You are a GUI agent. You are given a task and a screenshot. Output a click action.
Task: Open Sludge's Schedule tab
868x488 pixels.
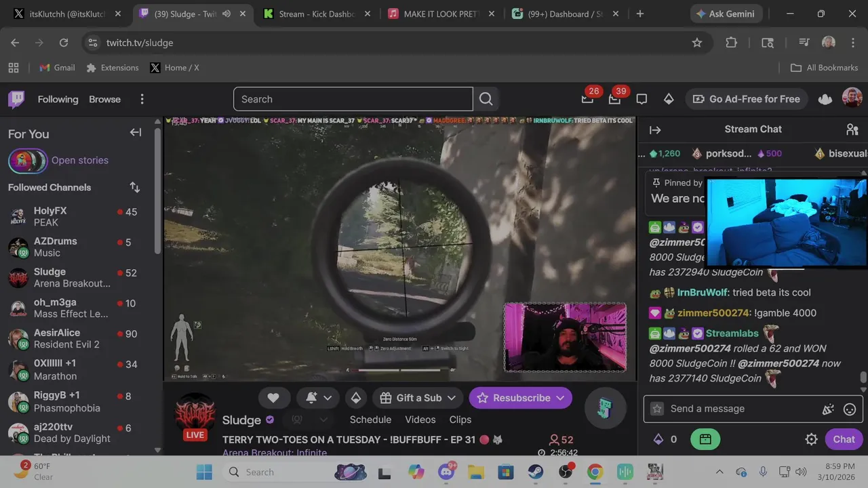[x=370, y=420]
